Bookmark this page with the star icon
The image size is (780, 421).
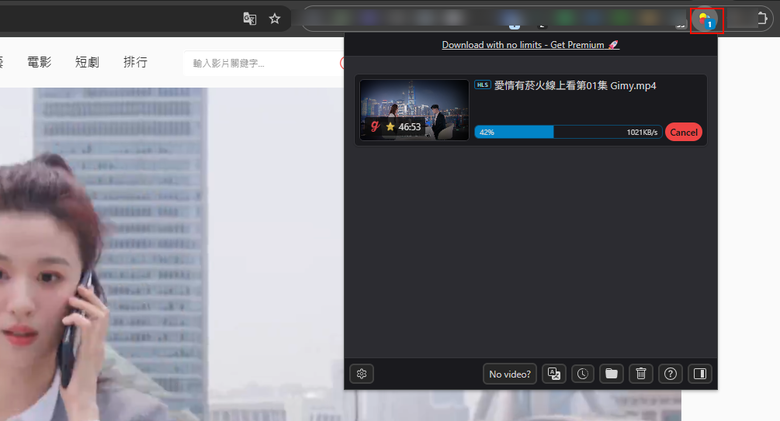tap(275, 19)
